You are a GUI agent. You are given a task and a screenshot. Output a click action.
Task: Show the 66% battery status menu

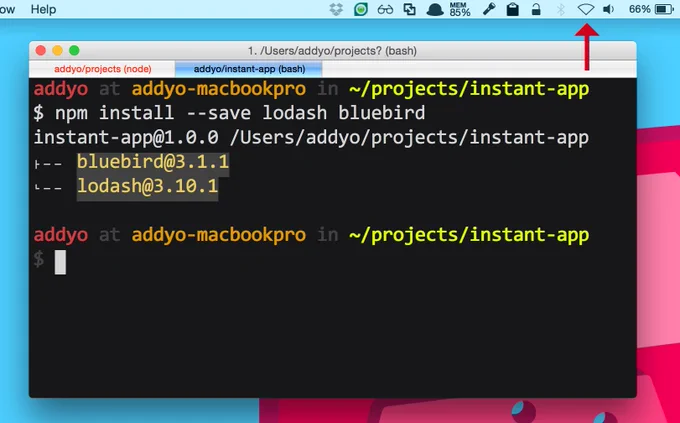tap(651, 9)
